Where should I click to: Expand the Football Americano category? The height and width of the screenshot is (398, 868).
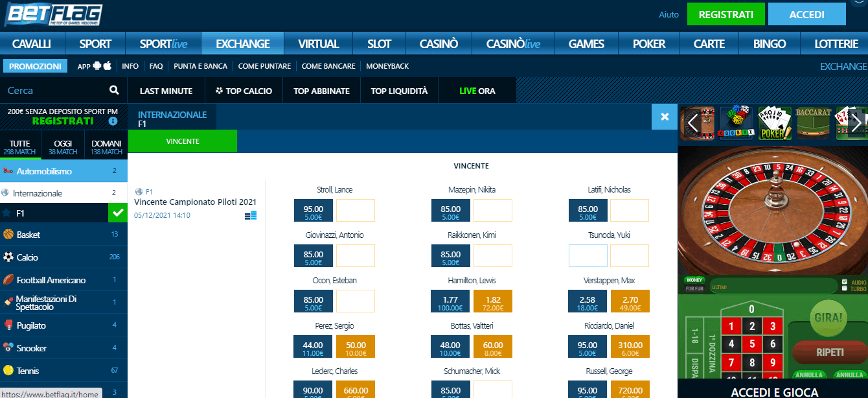pos(63,279)
